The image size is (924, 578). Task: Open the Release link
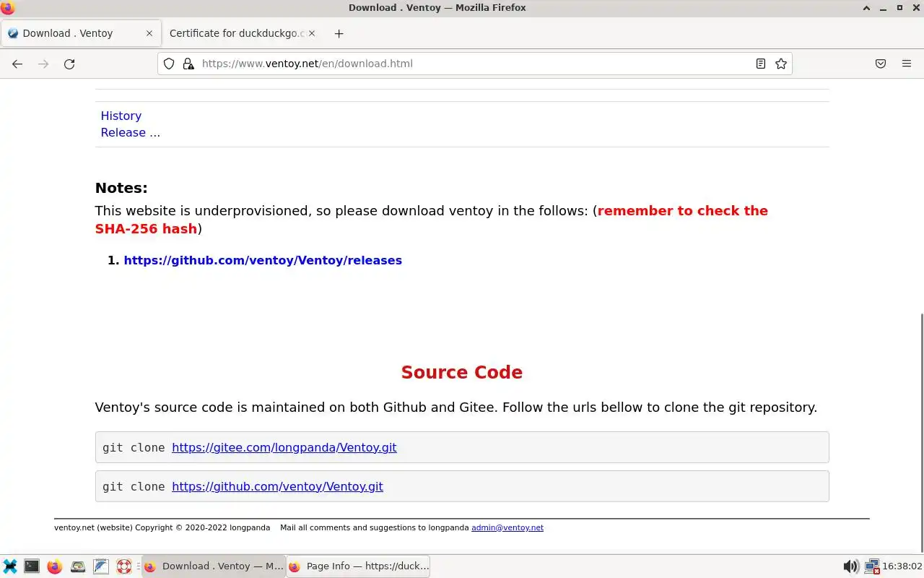coord(123,132)
